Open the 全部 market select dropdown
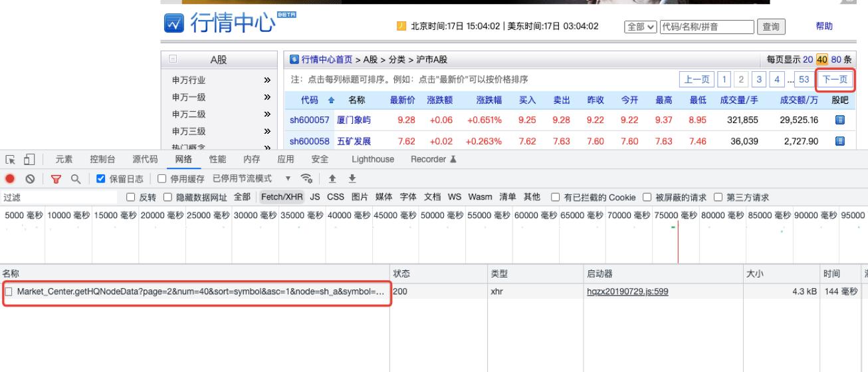This screenshot has width=868, height=372. pyautogui.click(x=639, y=27)
